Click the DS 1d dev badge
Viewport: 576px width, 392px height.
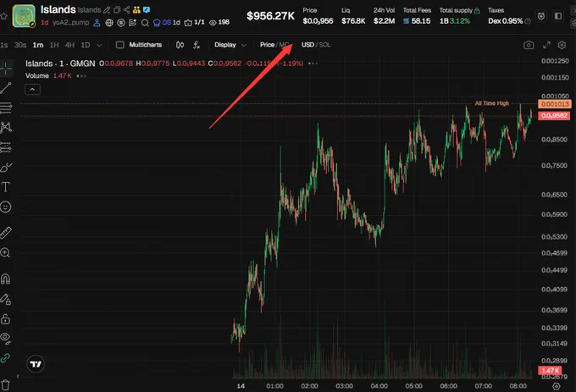click(x=166, y=23)
